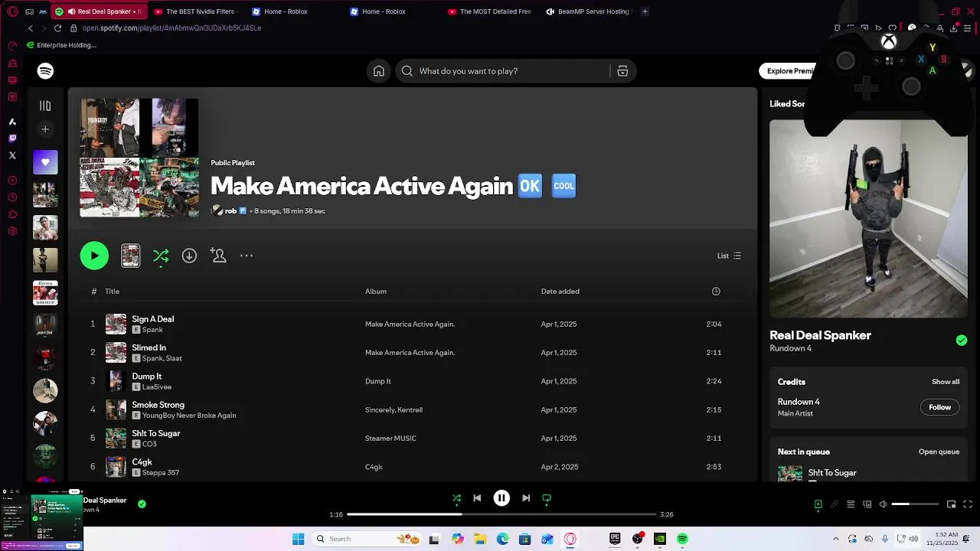The image size is (980, 551).
Task: Open Twitch in Opera sidebar
Action: (x=12, y=139)
